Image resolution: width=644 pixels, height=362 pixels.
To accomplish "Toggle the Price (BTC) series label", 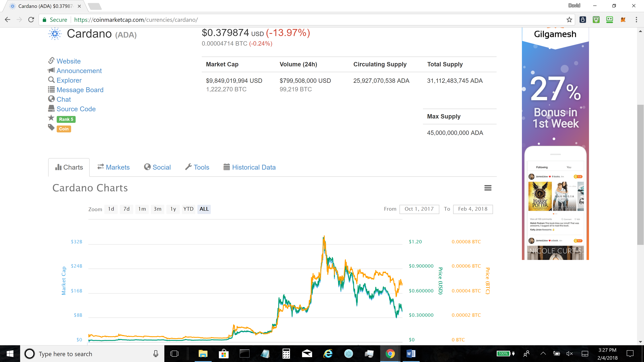I will (x=488, y=281).
